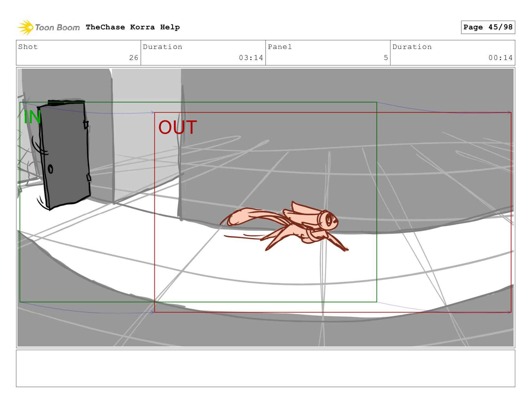Image resolution: width=532 pixels, height=411 pixels.
Task: Select the shot number value "26"
Action: click(x=134, y=58)
